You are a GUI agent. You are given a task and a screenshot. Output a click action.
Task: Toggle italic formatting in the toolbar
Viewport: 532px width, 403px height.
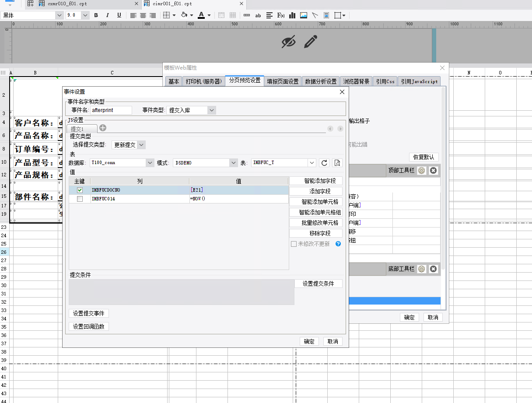click(x=108, y=15)
